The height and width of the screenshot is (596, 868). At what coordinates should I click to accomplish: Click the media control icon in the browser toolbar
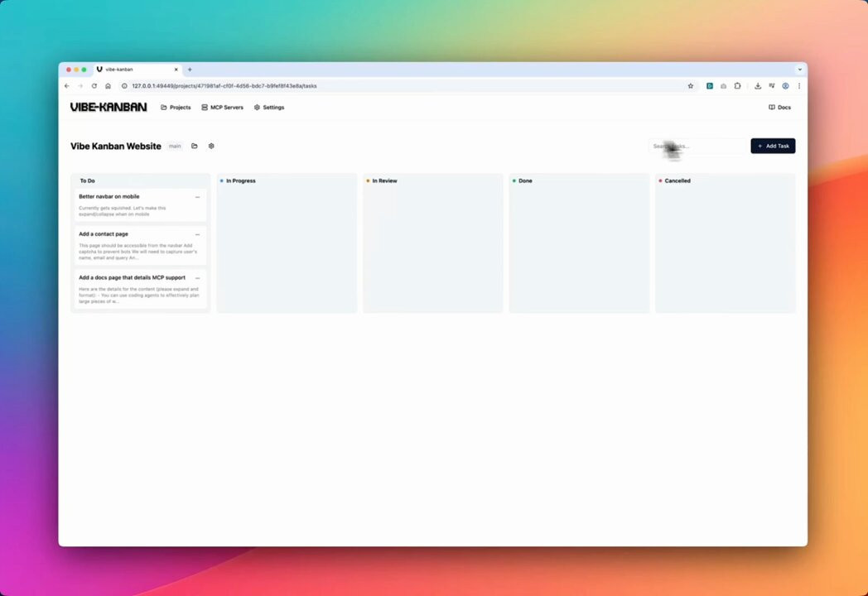[772, 86]
